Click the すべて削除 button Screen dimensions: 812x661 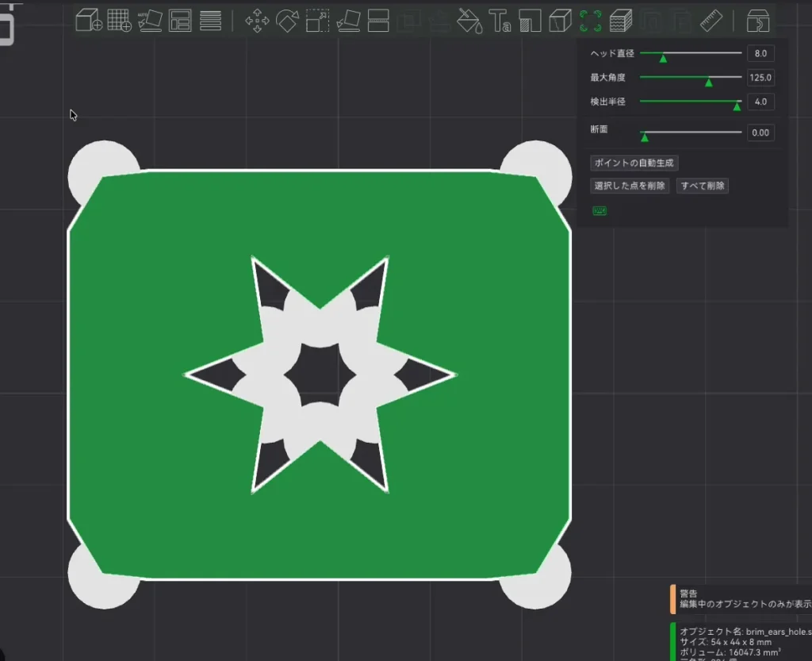(703, 186)
